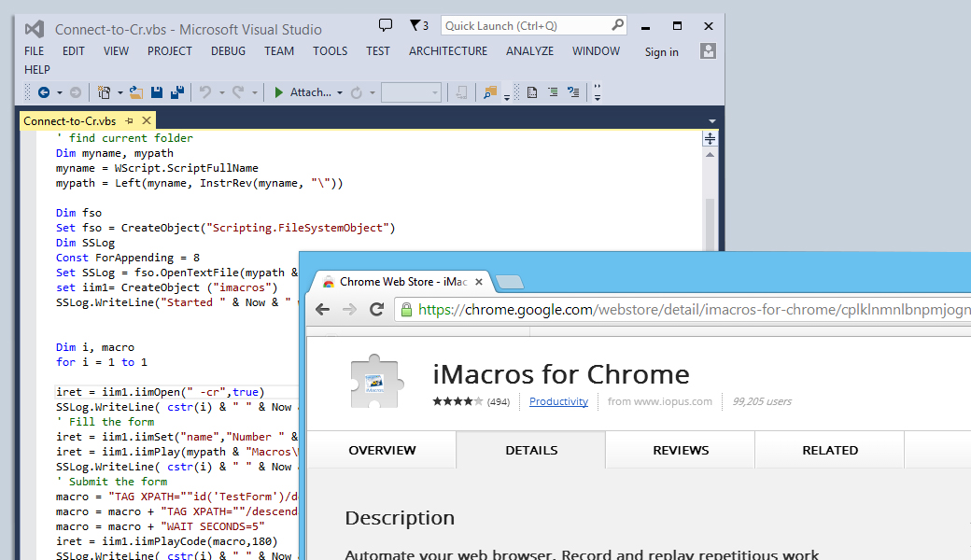The width and height of the screenshot is (971, 560).
Task: Click the Redo arrow icon
Action: pos(238,92)
